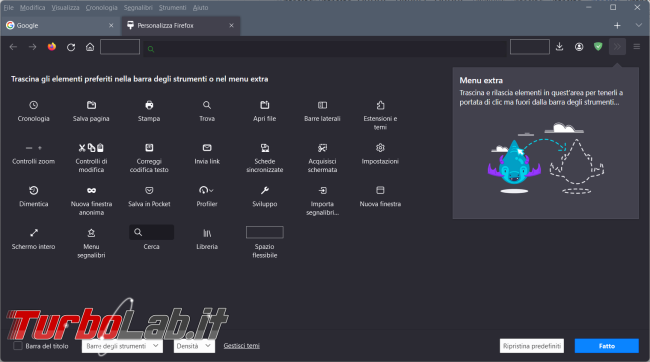Click the Dimentica icon
650x362 pixels.
pos(34,190)
